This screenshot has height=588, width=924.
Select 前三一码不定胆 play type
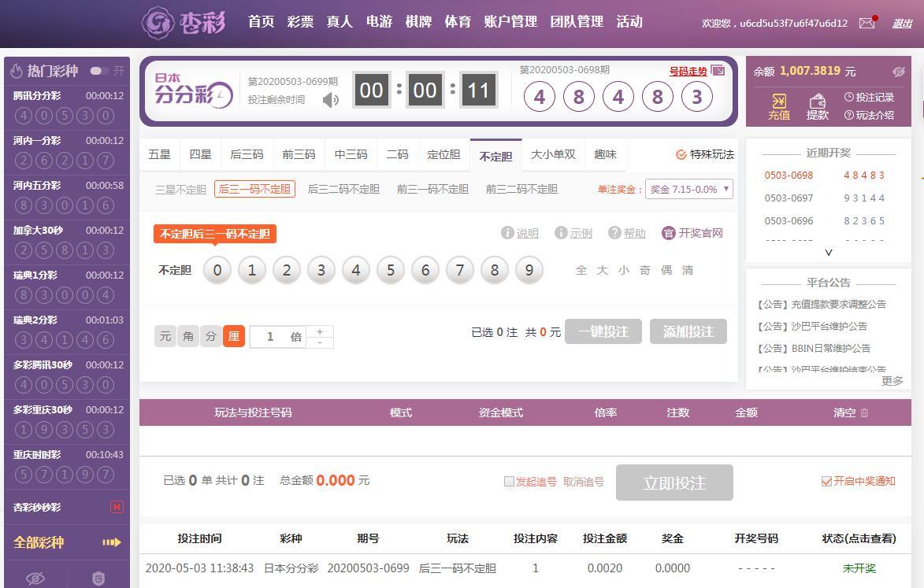432,190
